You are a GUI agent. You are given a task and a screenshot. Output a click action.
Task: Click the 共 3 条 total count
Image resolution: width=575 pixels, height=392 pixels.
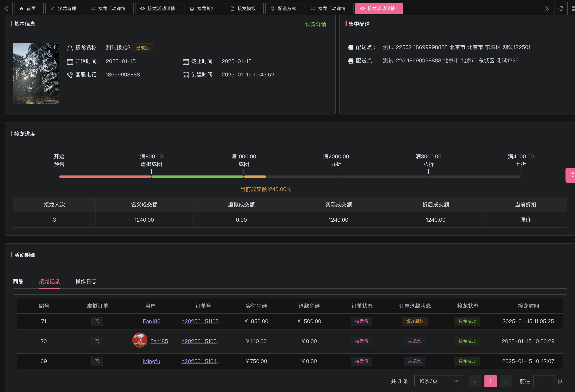pyautogui.click(x=400, y=381)
